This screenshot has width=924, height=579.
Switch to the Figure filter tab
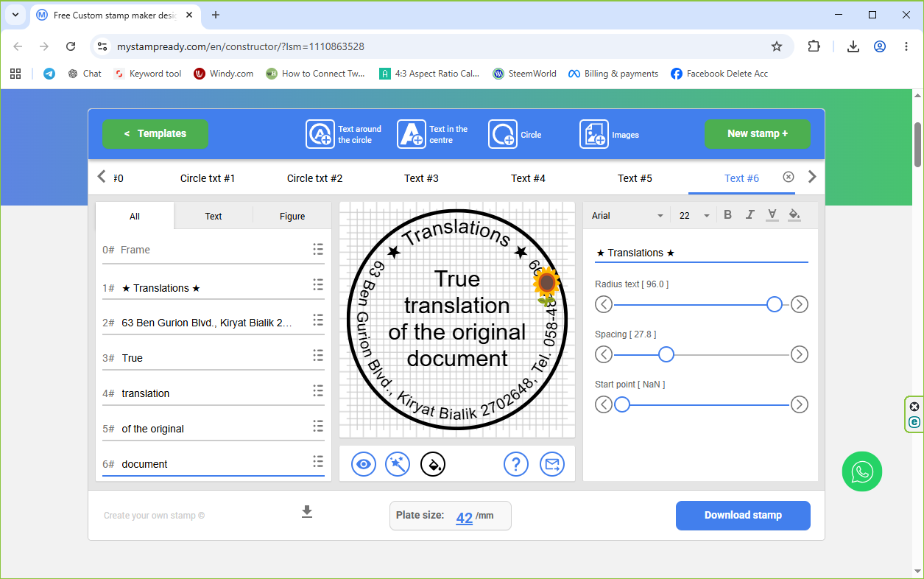click(x=292, y=217)
